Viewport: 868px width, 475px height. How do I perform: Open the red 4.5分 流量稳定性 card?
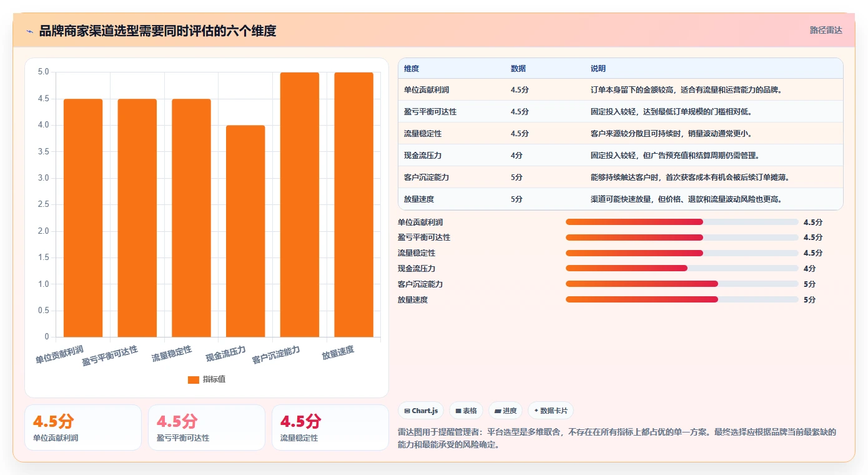coord(330,427)
